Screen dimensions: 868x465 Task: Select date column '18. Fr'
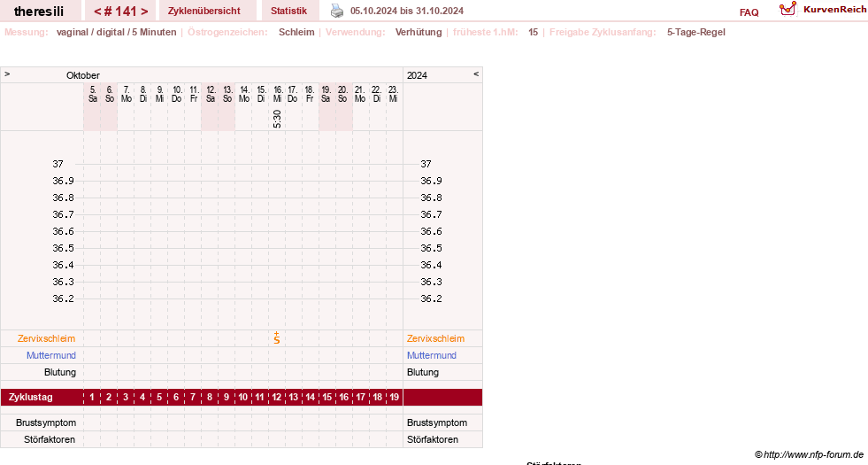(310, 94)
